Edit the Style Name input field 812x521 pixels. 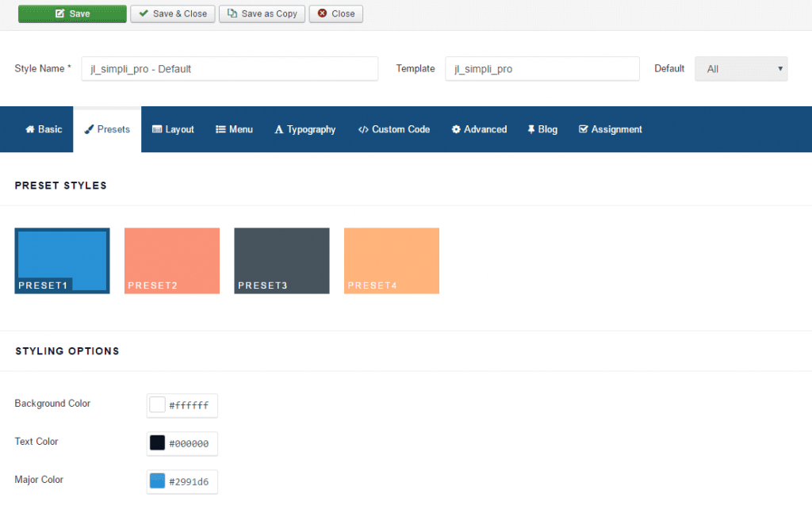pos(229,69)
